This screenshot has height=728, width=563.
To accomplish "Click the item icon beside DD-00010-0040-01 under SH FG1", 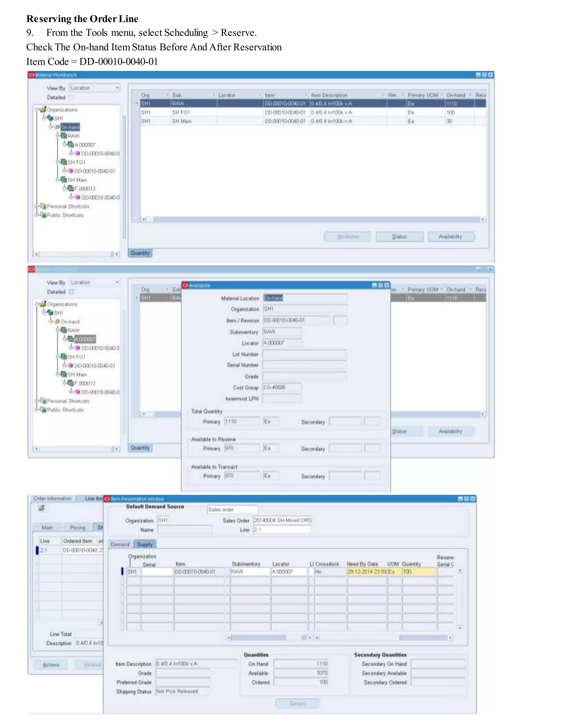I will click(x=70, y=171).
